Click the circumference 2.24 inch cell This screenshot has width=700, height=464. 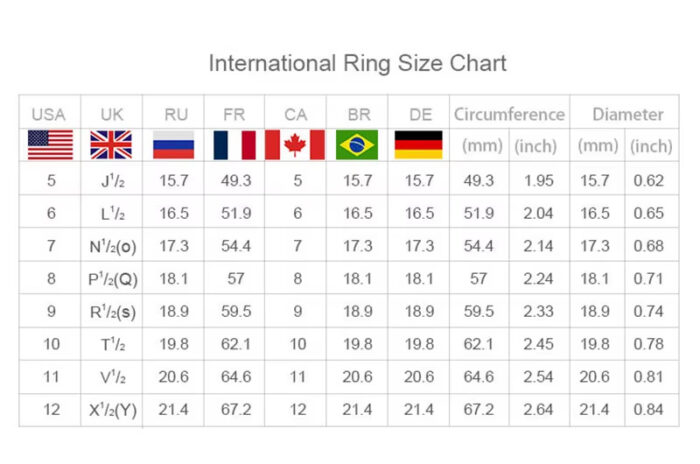[538, 279]
